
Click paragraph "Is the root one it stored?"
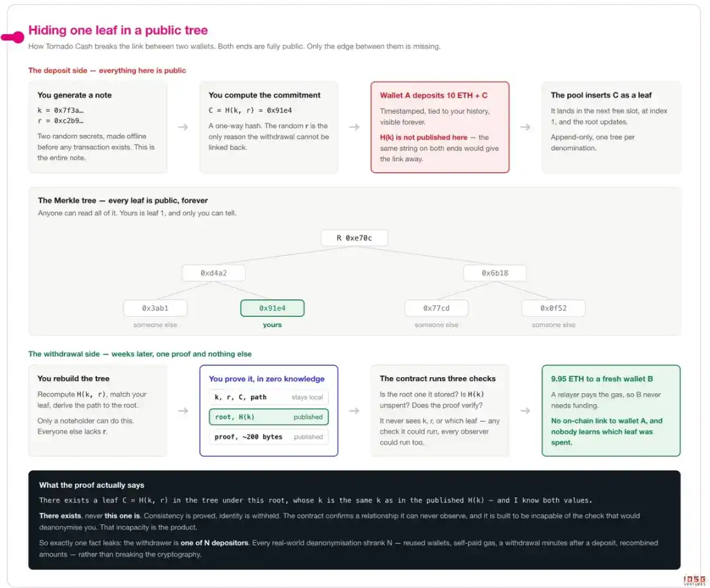pos(432,400)
